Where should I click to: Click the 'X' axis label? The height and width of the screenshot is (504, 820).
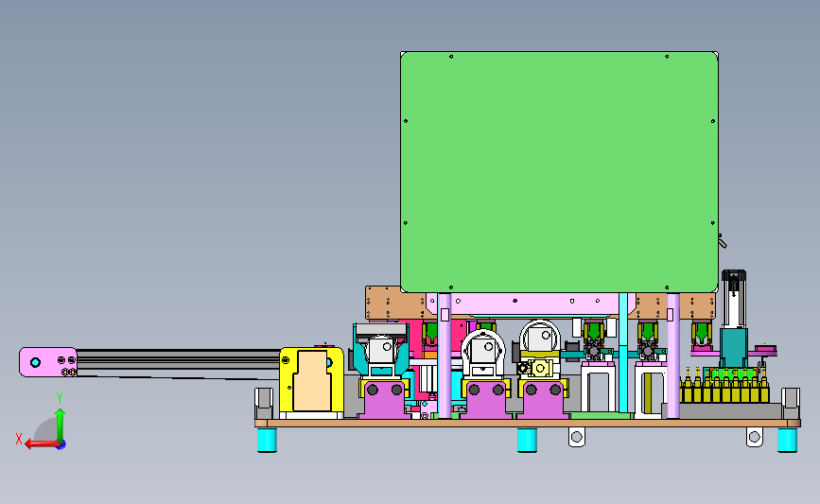(x=19, y=439)
